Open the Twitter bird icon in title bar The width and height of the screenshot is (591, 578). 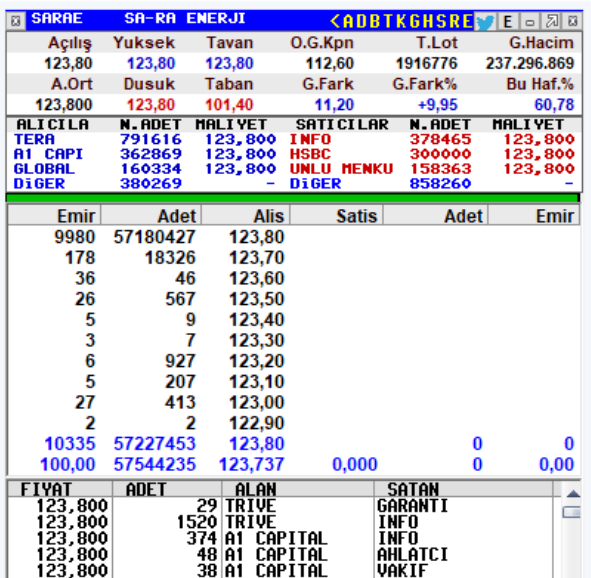[x=485, y=21]
